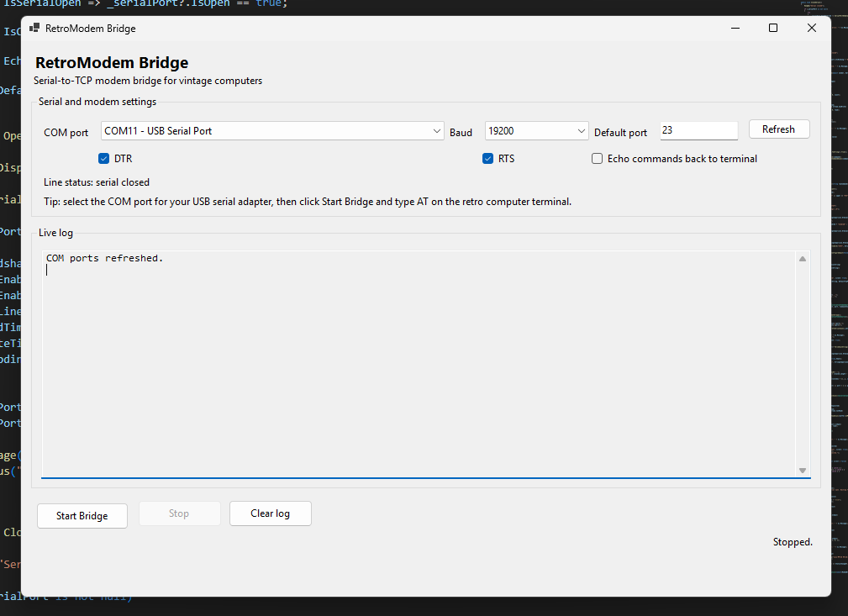Minimize the RetroModem Bridge window

click(x=735, y=28)
